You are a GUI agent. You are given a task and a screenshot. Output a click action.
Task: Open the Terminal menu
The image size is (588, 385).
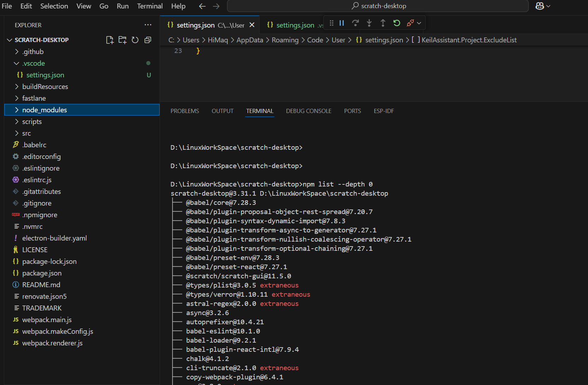[x=150, y=6]
